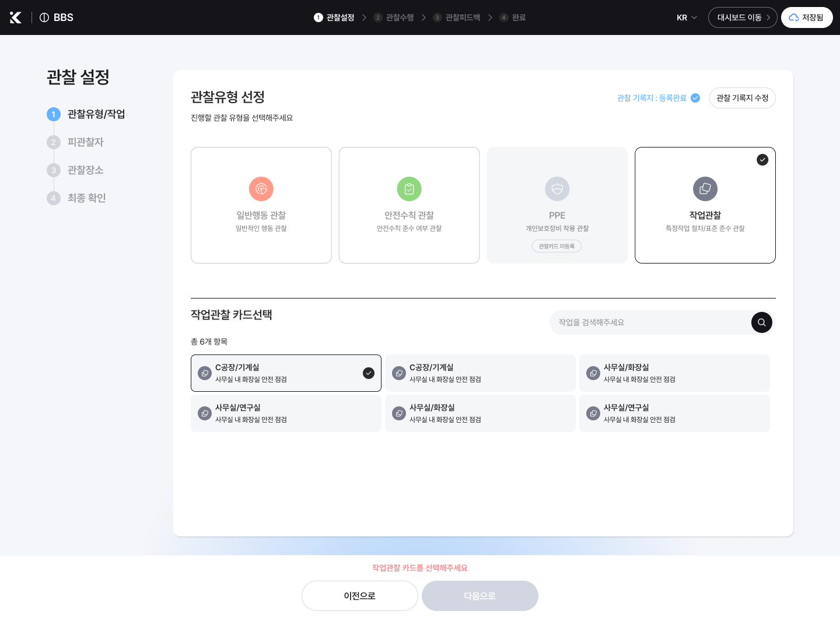The height and width of the screenshot is (618, 840).
Task: Click the BBS circle icon in header
Action: click(44, 17)
